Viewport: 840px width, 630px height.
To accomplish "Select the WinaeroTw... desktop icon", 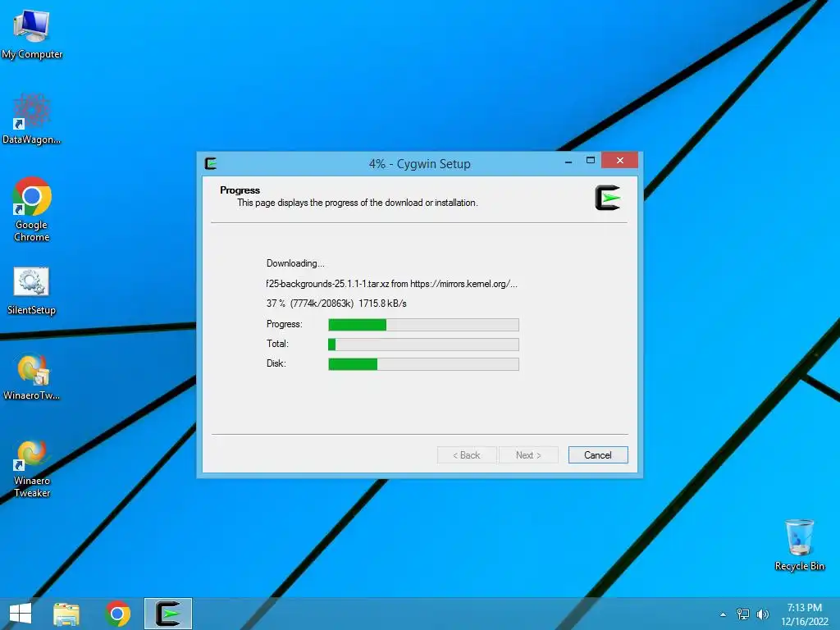I will click(32, 377).
